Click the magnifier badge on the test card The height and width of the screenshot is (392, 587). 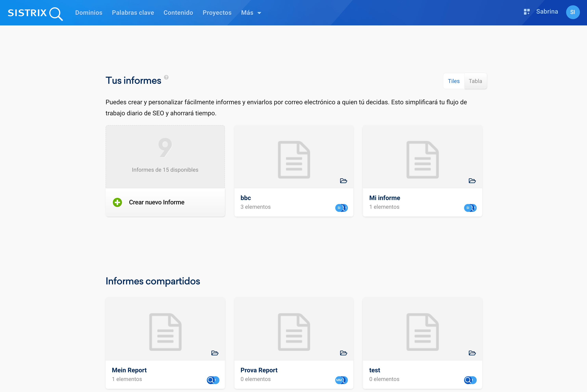[x=468, y=380]
